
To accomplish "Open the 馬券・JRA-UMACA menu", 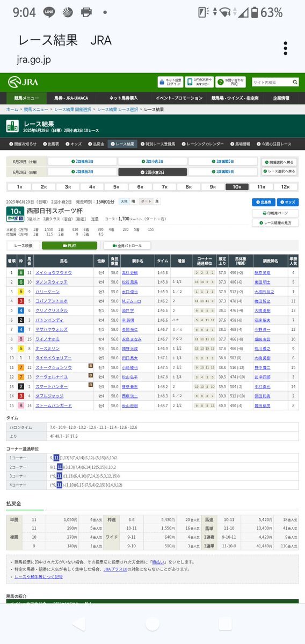I will (x=71, y=99).
